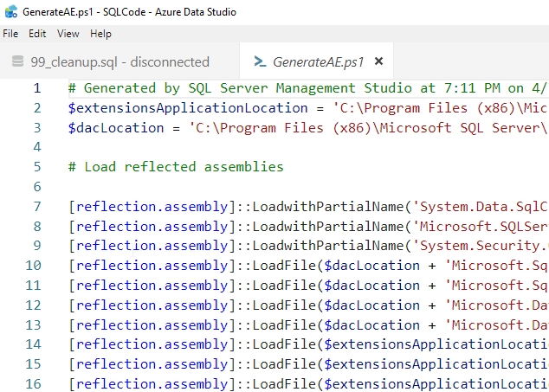549x392 pixels.
Task: Click the database icon on 99_cleanup.sql tab
Action: coord(16,61)
